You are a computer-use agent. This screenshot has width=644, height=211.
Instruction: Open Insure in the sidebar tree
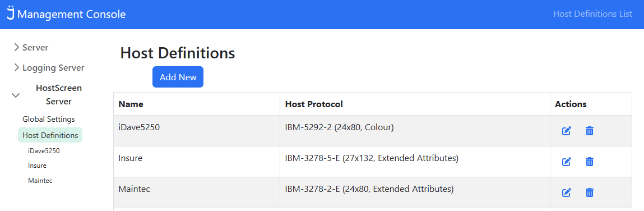click(x=37, y=166)
